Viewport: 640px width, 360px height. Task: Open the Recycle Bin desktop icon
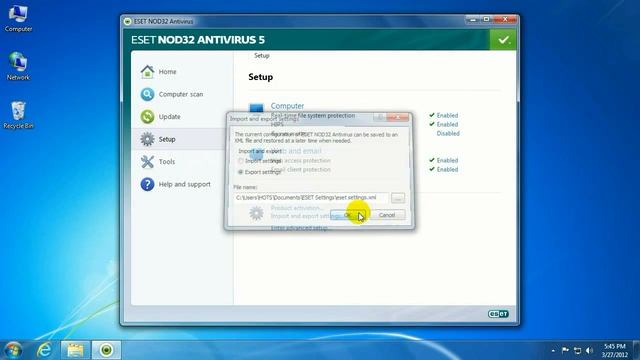18,115
